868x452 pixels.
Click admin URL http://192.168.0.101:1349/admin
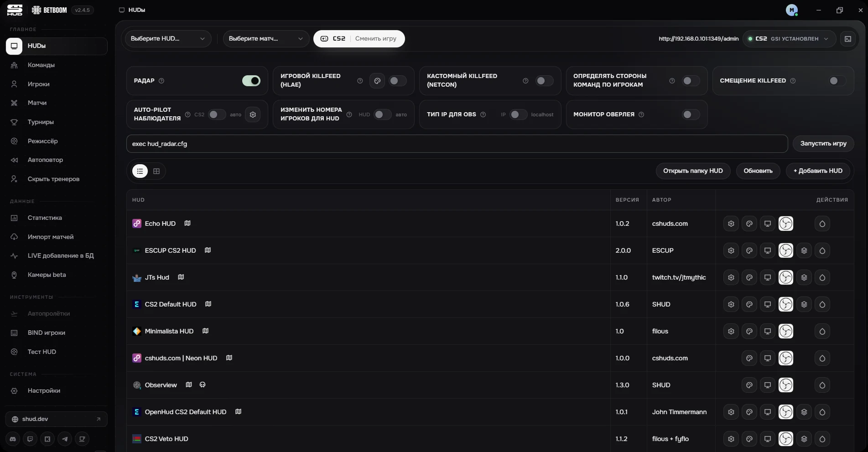[x=698, y=39]
